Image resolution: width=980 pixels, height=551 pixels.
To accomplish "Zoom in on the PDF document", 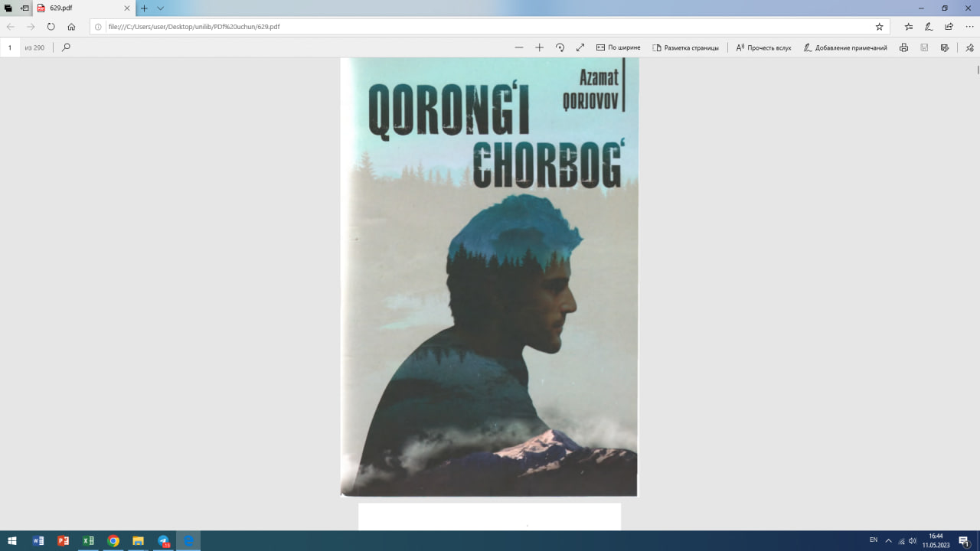I will tap(539, 47).
